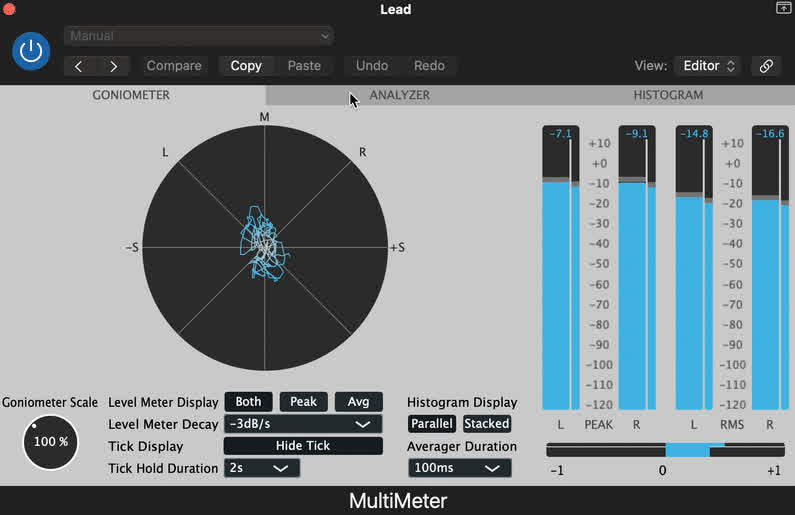The width and height of the screenshot is (795, 515).
Task: Click Compare button
Action: (174, 66)
